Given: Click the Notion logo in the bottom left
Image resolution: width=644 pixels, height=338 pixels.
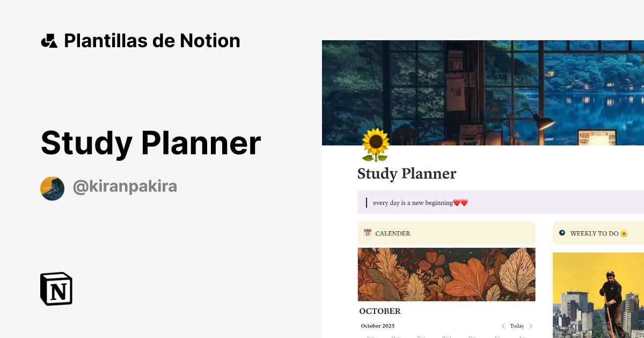Looking at the screenshot, I should pyautogui.click(x=56, y=289).
